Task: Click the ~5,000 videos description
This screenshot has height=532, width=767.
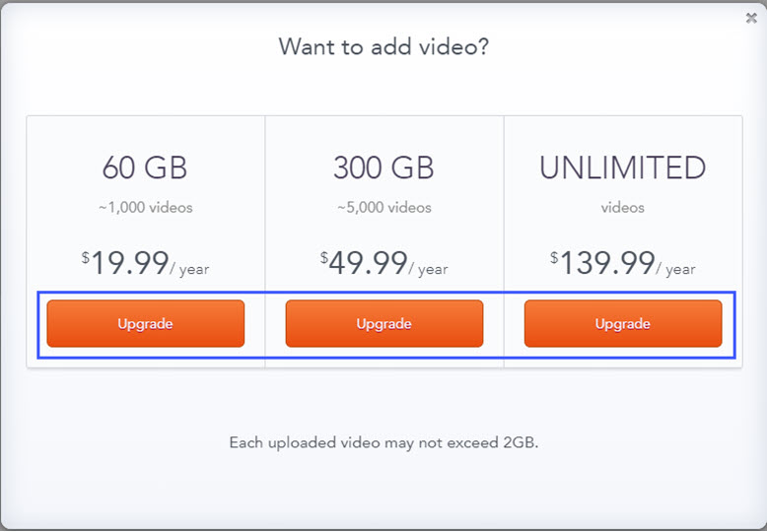Action: [x=383, y=208]
